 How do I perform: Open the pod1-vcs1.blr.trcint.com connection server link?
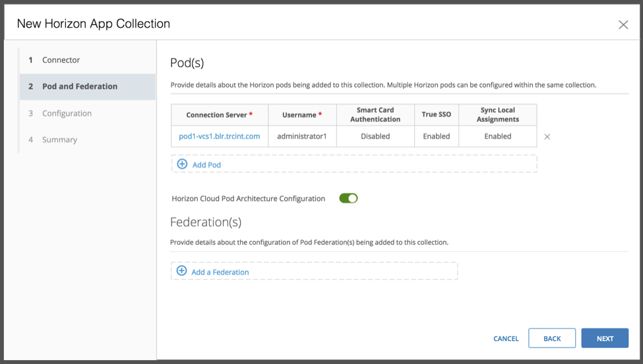(220, 136)
